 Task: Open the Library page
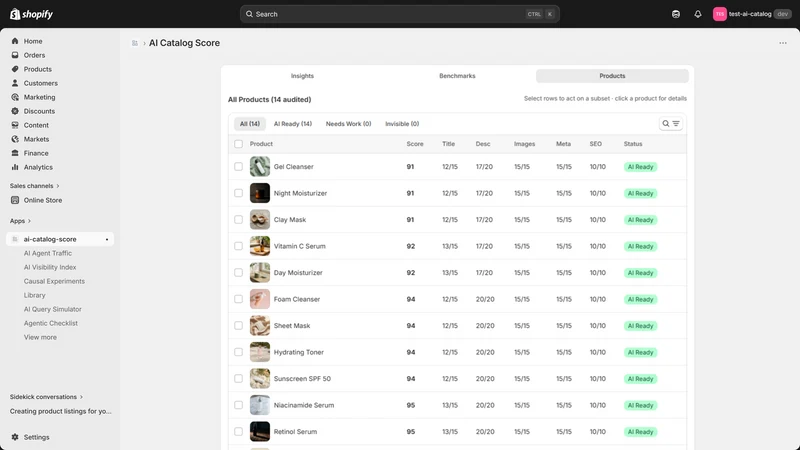coord(35,295)
